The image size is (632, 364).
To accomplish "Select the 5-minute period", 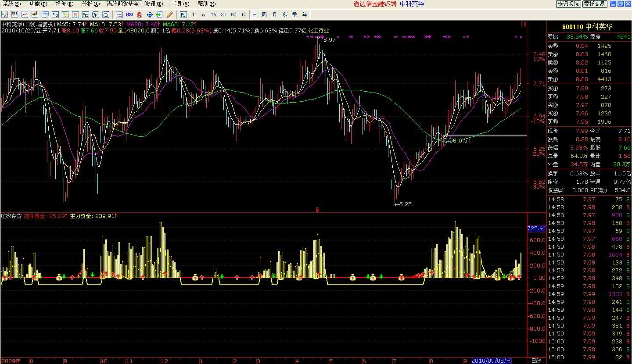I will pyautogui.click(x=203, y=14).
